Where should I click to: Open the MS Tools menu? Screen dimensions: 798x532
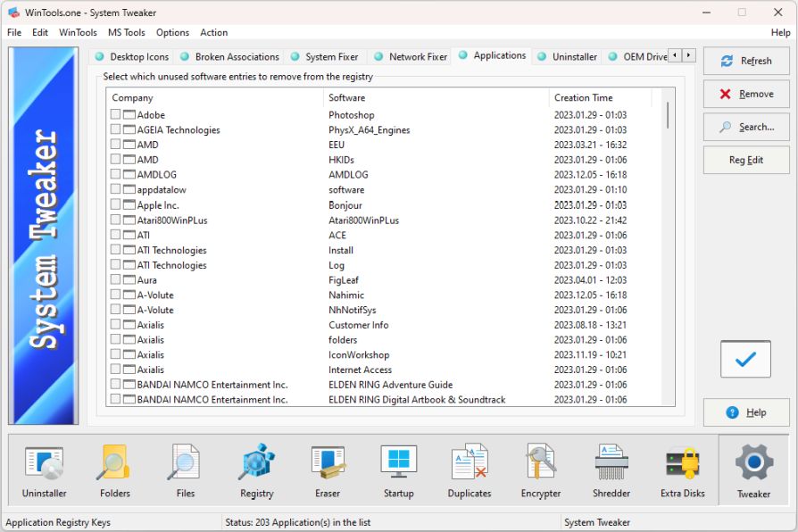126,32
